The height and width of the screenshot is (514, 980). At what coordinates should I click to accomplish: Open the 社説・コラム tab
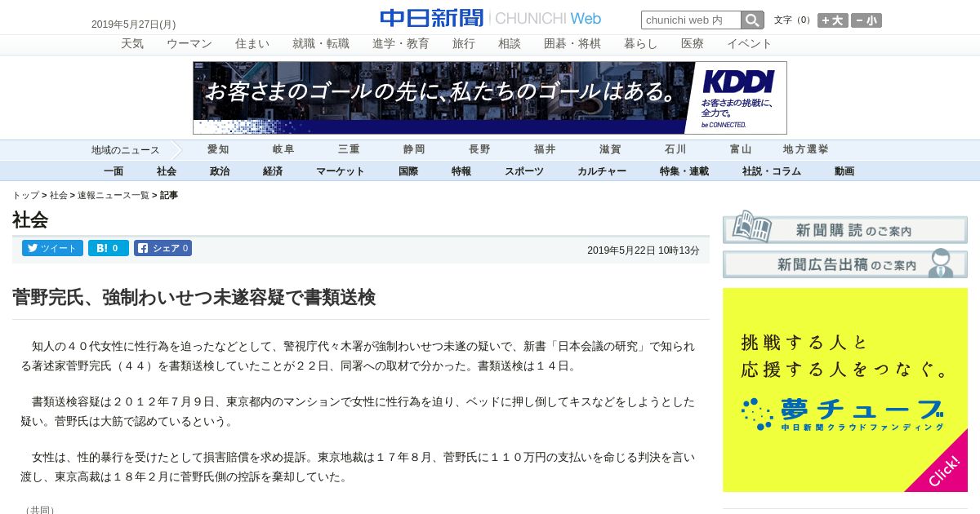[772, 171]
